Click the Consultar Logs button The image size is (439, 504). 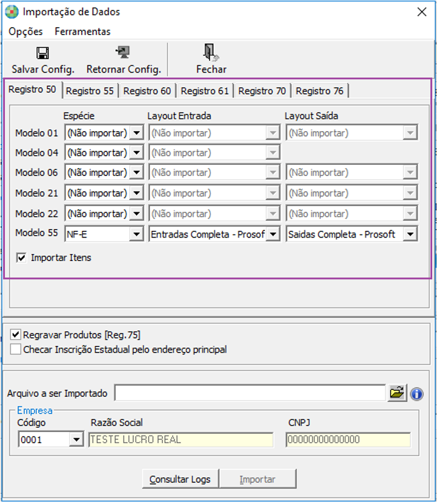tap(180, 479)
